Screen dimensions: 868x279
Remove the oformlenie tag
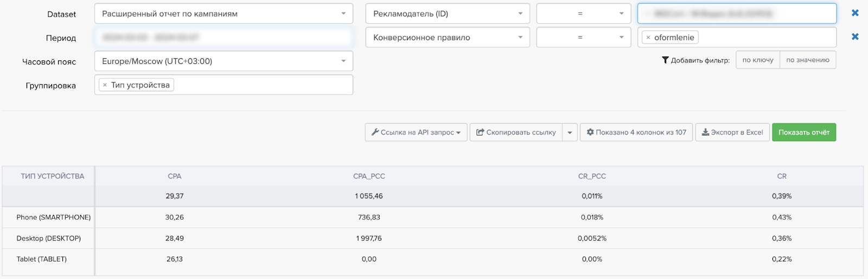[648, 37]
